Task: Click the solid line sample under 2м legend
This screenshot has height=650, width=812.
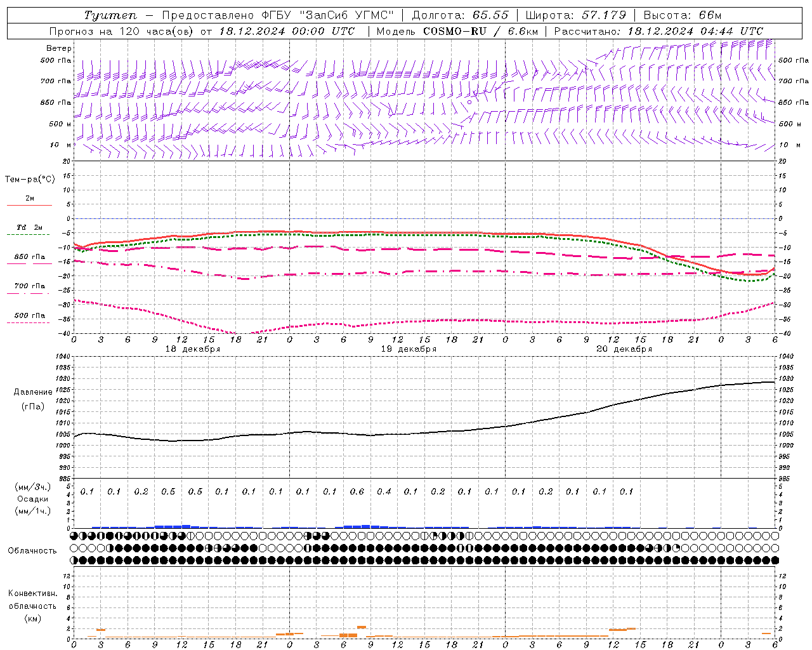Action: 29,205
